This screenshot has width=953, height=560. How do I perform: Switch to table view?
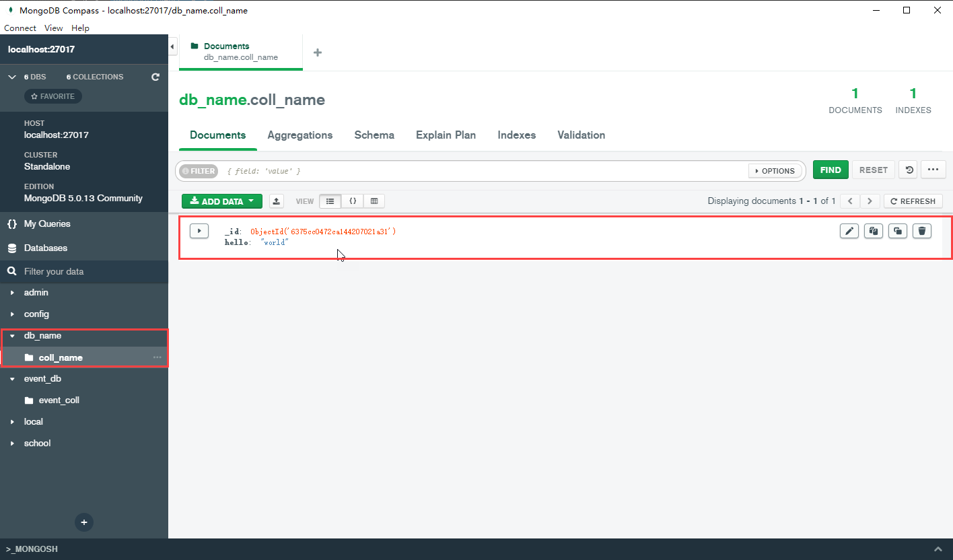374,201
